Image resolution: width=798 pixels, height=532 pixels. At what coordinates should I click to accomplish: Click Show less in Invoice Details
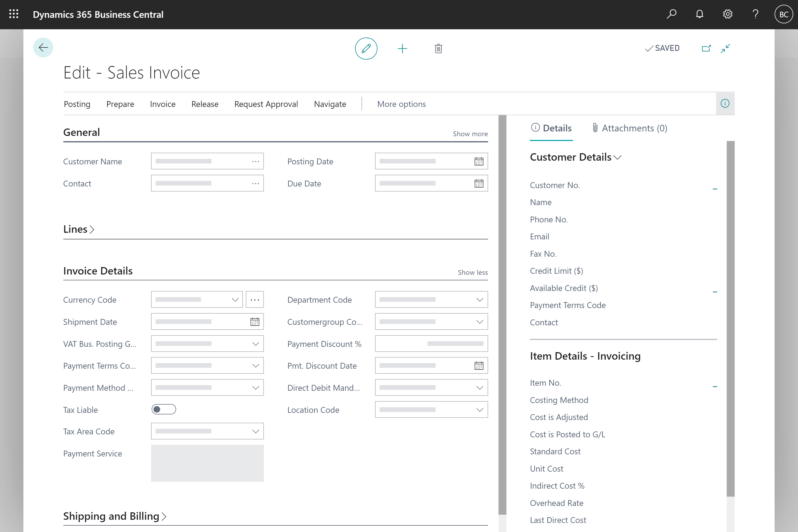[x=473, y=272]
